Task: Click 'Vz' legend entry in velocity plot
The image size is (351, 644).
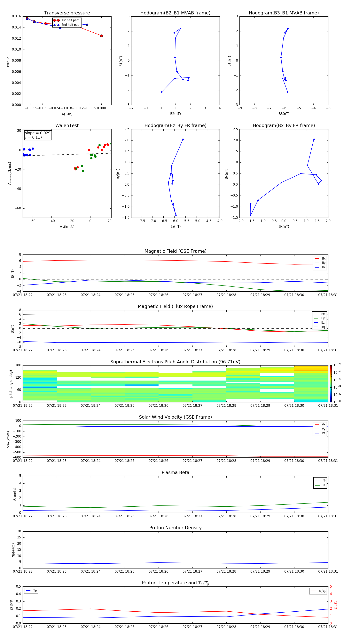Action: (320, 433)
